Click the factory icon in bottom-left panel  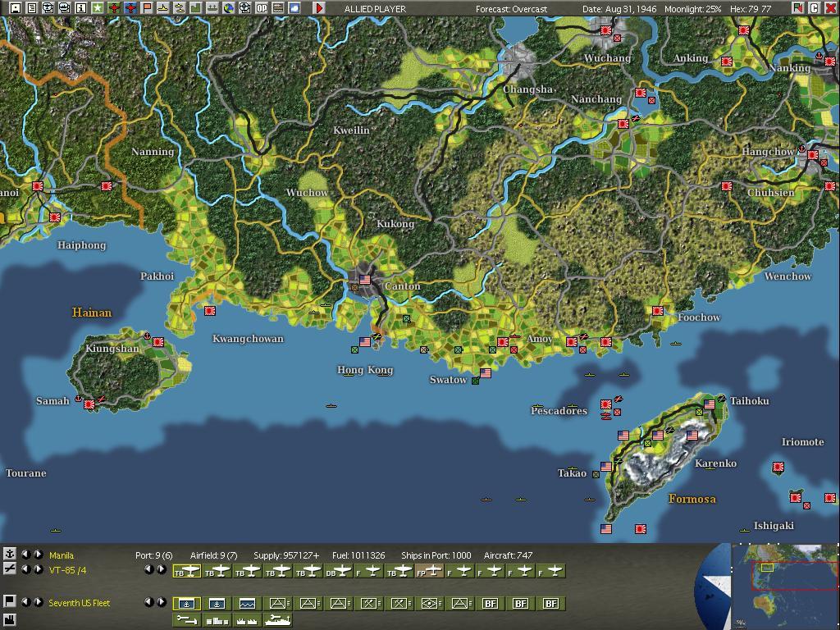[x=9, y=620]
